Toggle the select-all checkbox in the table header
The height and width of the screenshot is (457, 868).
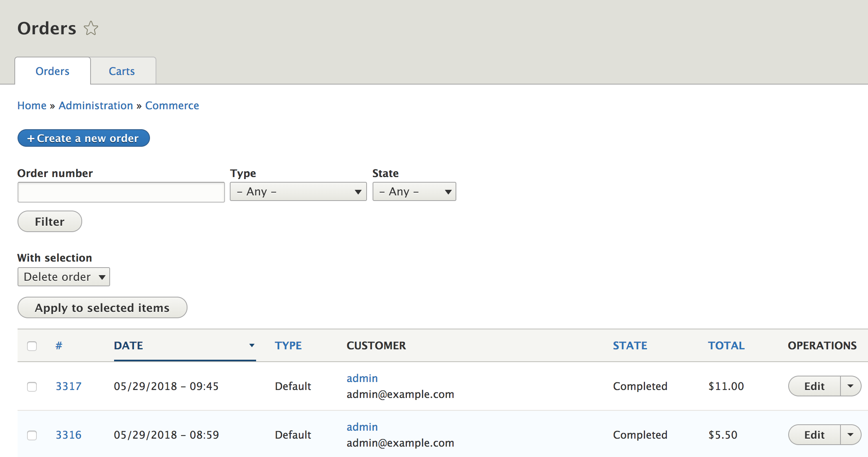point(32,346)
